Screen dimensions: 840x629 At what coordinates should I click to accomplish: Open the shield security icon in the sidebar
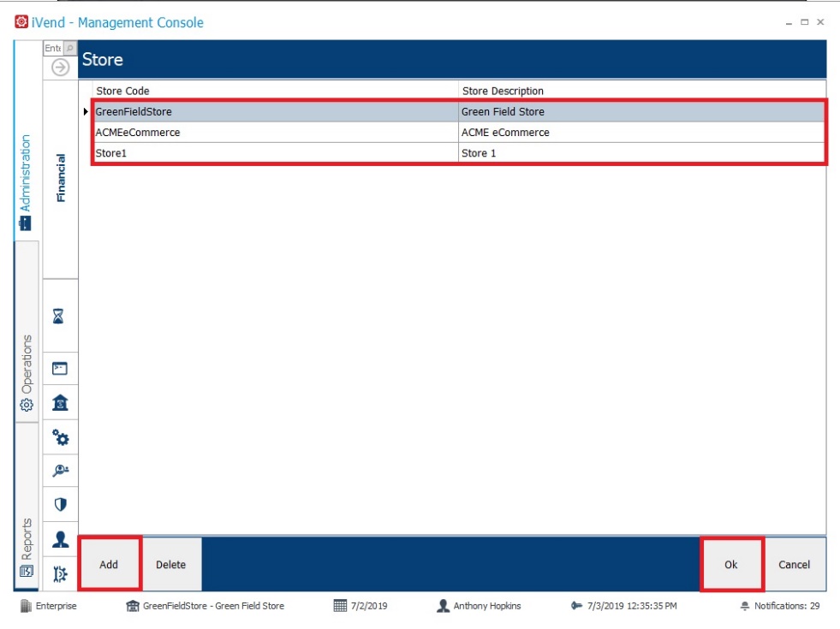click(60, 504)
